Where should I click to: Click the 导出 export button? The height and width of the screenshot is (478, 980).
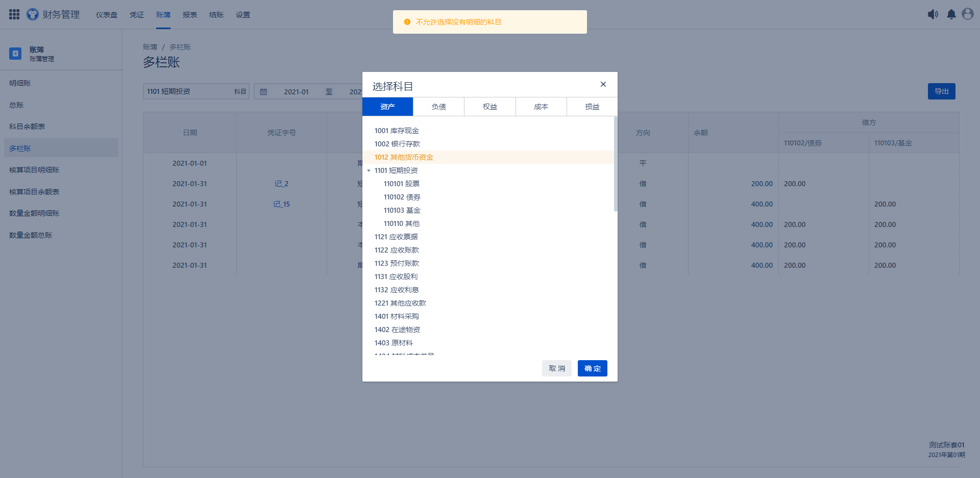point(941,91)
